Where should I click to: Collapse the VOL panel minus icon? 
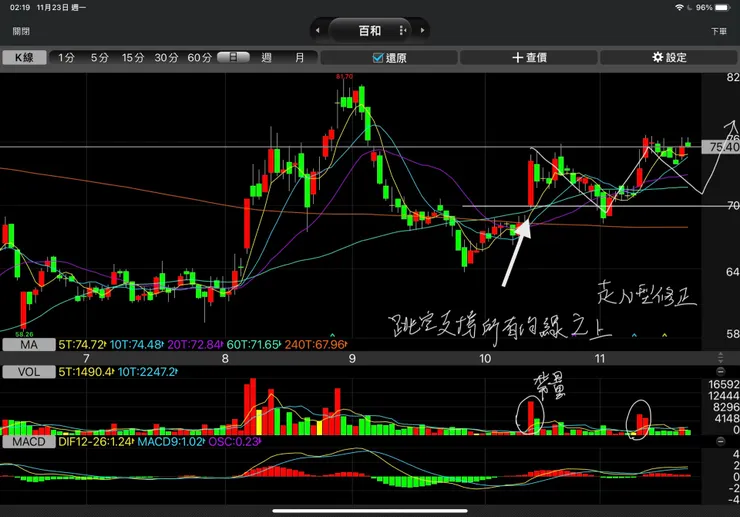click(x=721, y=372)
